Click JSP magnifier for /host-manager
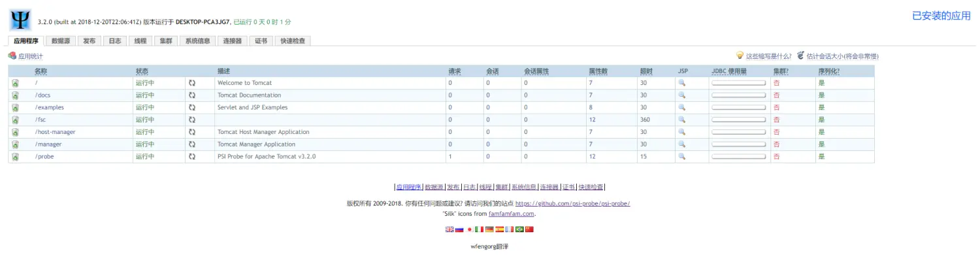The height and width of the screenshot is (270, 980). click(x=681, y=132)
